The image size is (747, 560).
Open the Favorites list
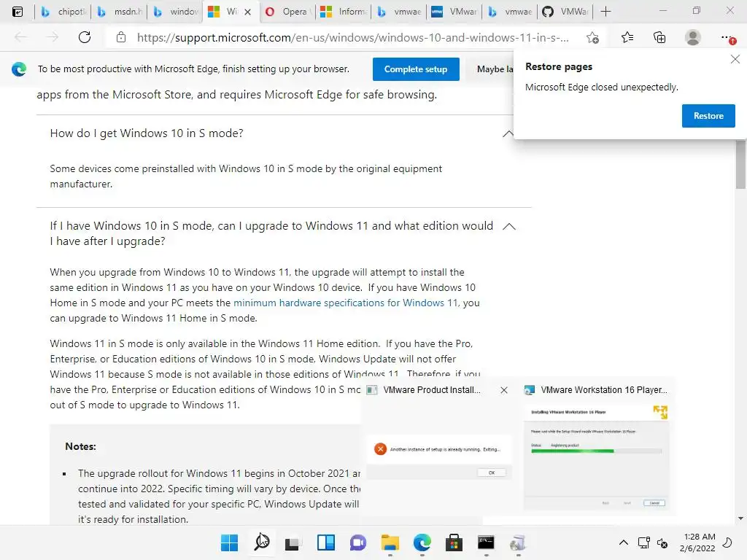pos(627,37)
